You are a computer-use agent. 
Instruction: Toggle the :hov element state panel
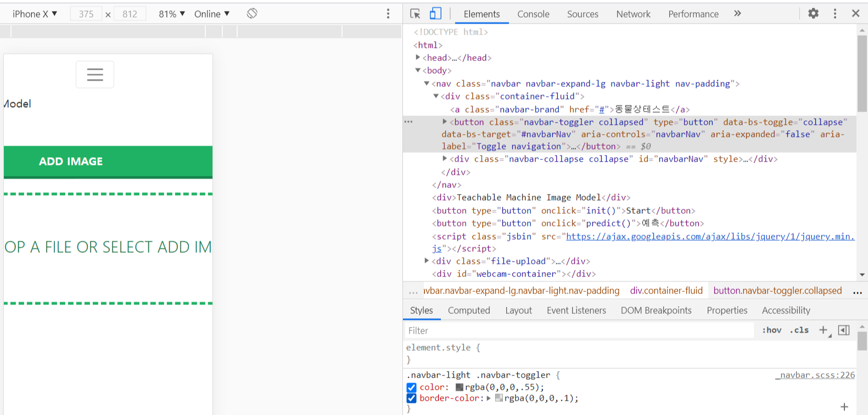772,330
